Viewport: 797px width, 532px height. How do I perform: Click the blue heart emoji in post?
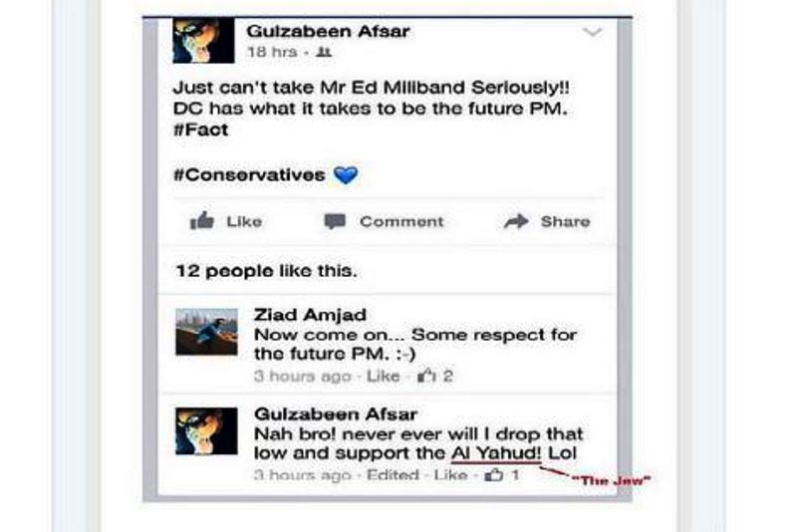[346, 175]
